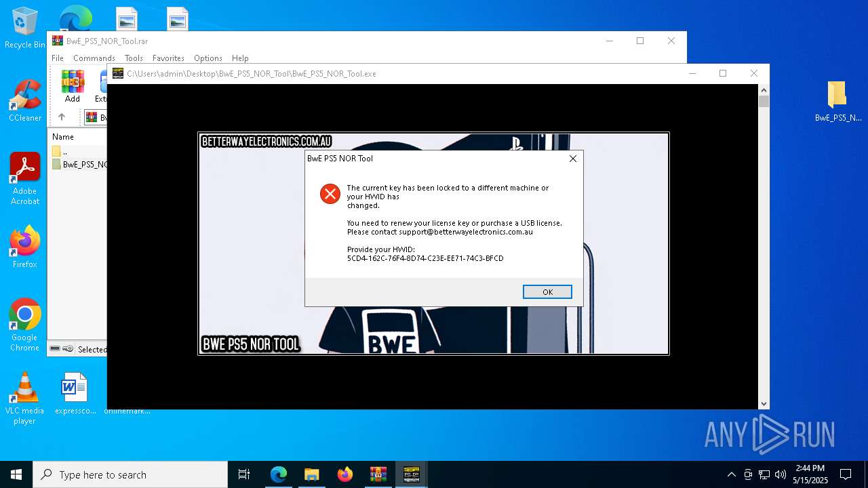Click the WinRAR title bar icon

pyautogui.click(x=58, y=41)
